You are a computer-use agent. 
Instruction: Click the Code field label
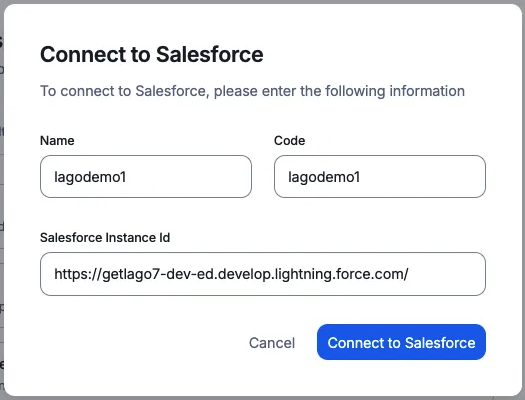(290, 141)
